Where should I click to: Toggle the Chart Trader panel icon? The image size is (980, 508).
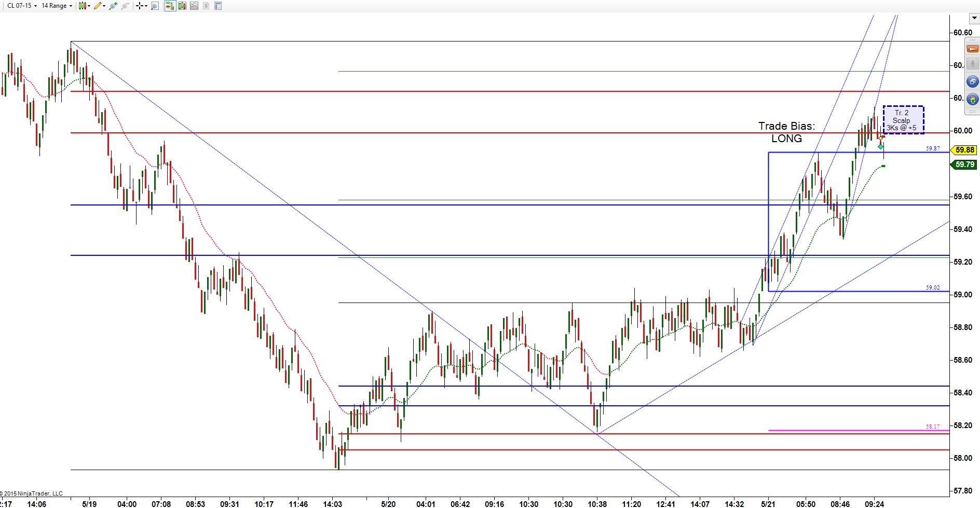click(170, 6)
